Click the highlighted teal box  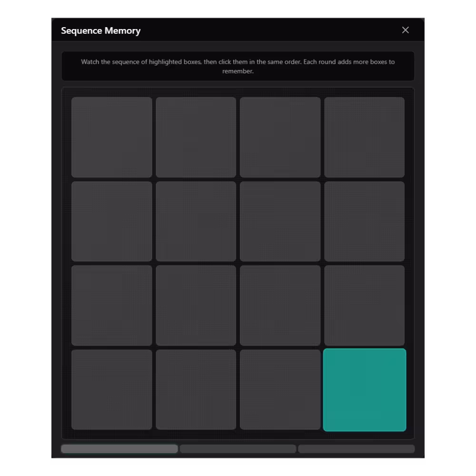(365, 390)
